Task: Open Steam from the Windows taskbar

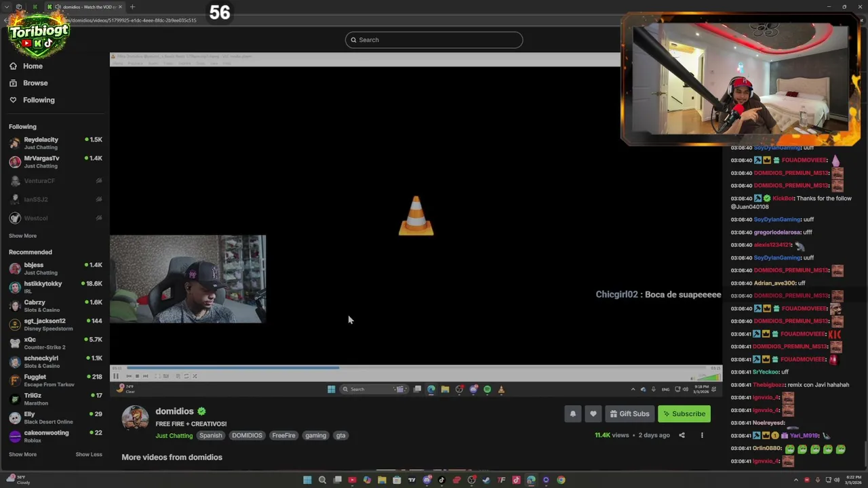Action: coord(486,480)
